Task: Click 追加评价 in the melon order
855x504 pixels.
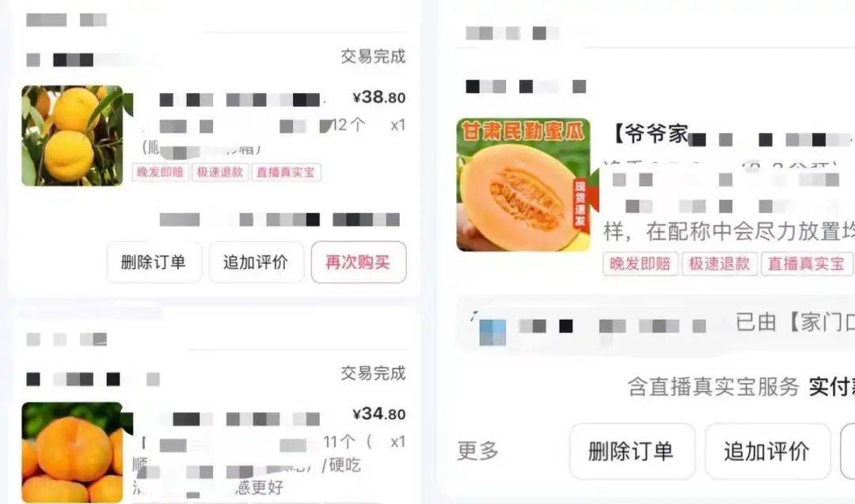Action: coord(767,452)
